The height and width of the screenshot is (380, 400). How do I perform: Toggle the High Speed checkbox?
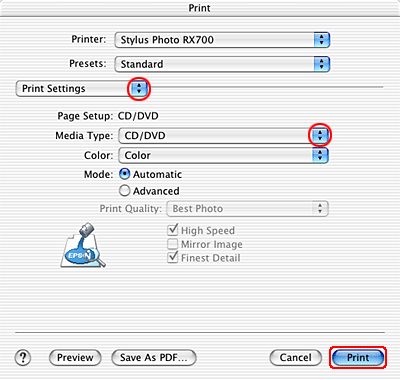pyautogui.click(x=173, y=230)
